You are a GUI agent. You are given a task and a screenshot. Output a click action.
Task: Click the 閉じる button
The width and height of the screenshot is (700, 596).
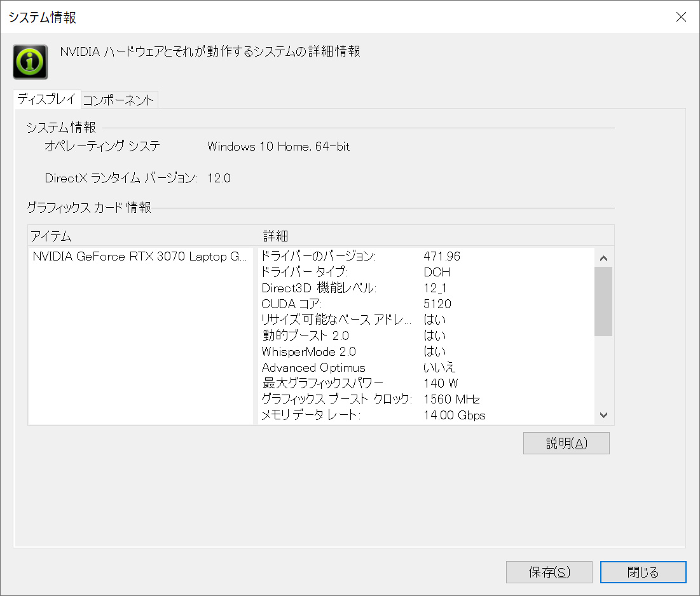click(x=643, y=572)
